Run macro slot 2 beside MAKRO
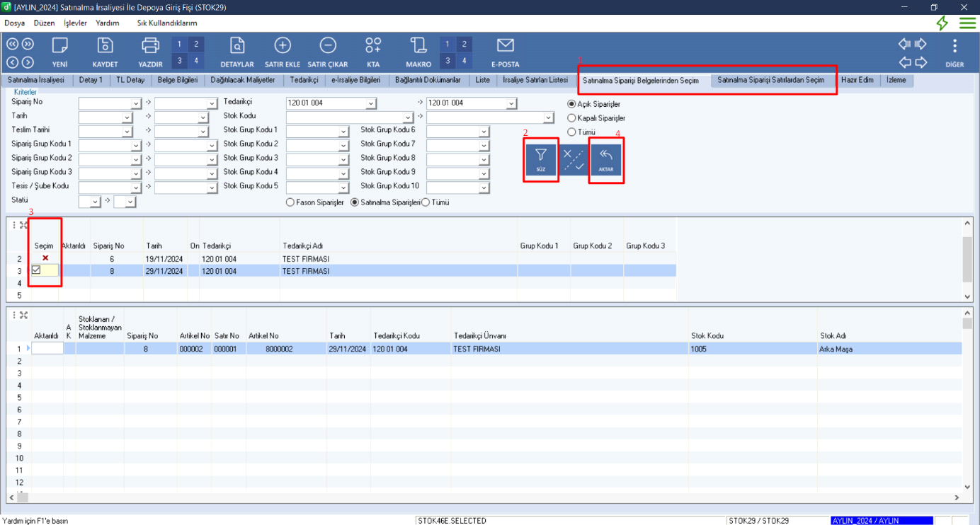 [x=465, y=45]
